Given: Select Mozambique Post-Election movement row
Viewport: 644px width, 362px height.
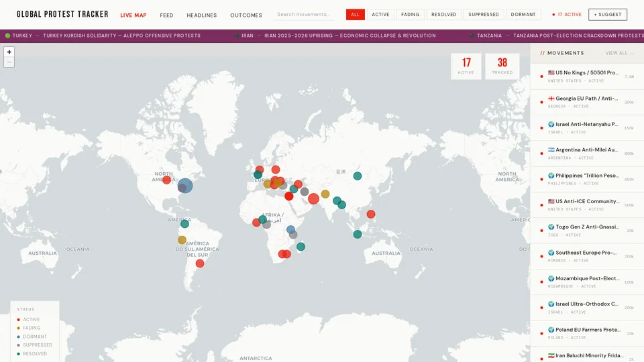Looking at the screenshot, I should coord(587,282).
